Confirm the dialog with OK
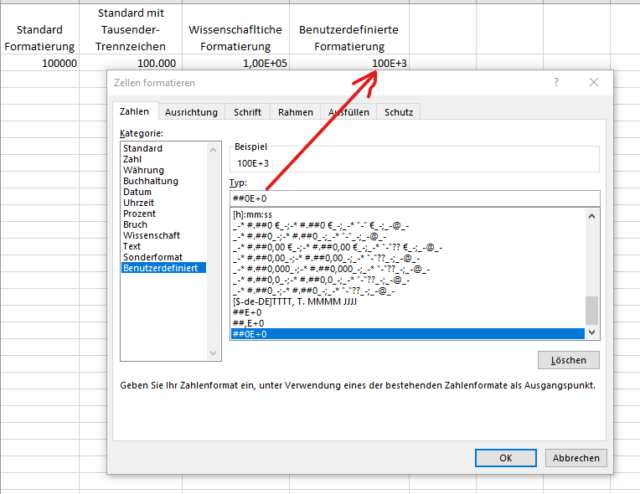This screenshot has height=494, width=640. 506,458
